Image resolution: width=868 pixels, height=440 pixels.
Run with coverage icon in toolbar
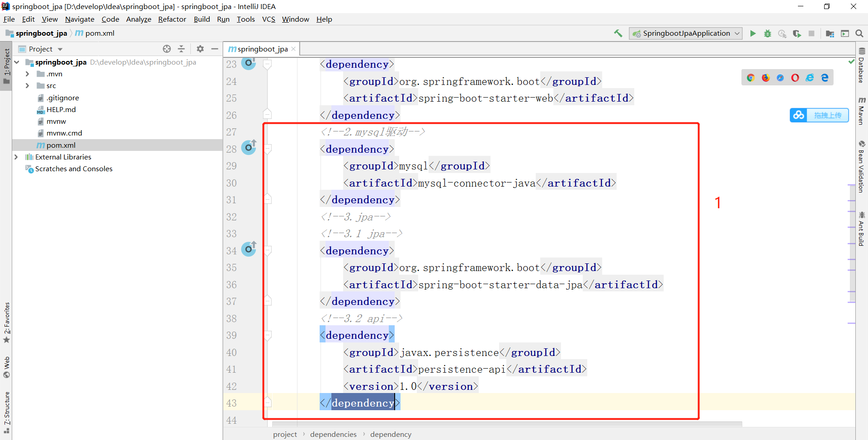tap(797, 33)
